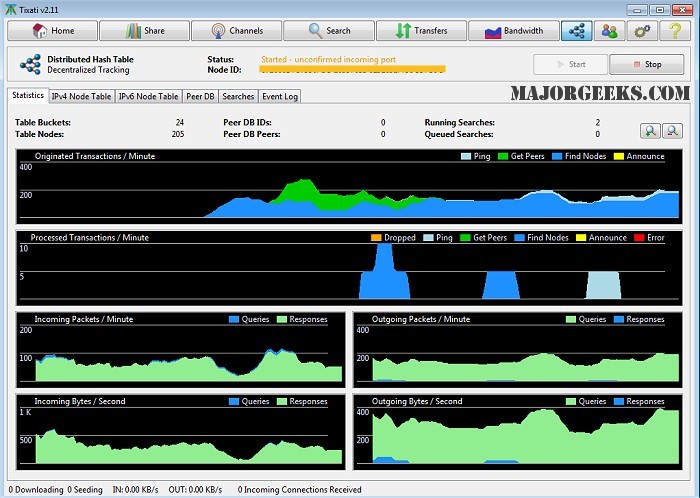This screenshot has height=498, width=700.
Task: View the Event Log tab
Action: [280, 96]
